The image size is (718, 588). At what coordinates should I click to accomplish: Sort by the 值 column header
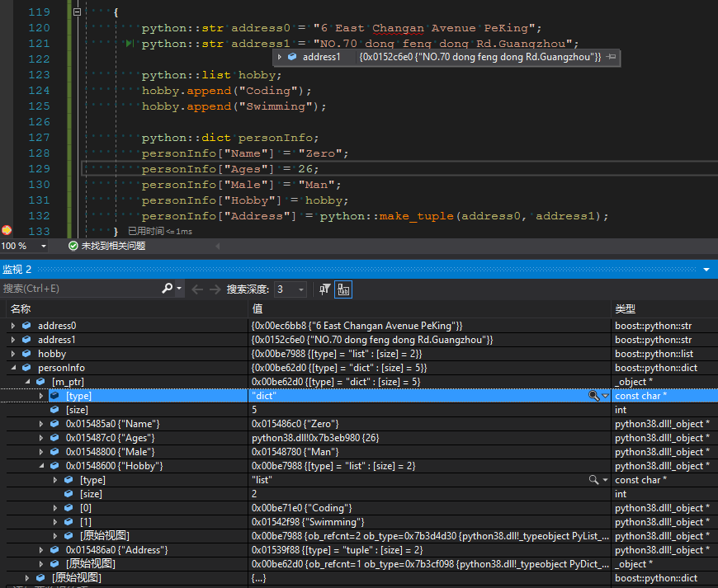257,309
